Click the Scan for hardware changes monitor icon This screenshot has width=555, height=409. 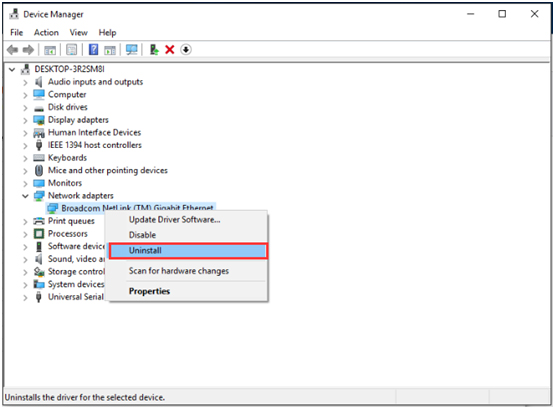coord(132,50)
